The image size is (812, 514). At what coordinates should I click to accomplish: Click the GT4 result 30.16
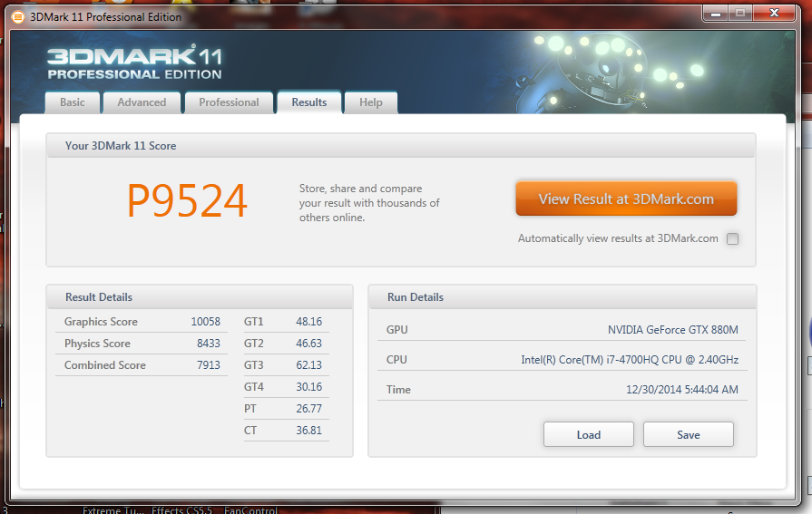point(308,387)
